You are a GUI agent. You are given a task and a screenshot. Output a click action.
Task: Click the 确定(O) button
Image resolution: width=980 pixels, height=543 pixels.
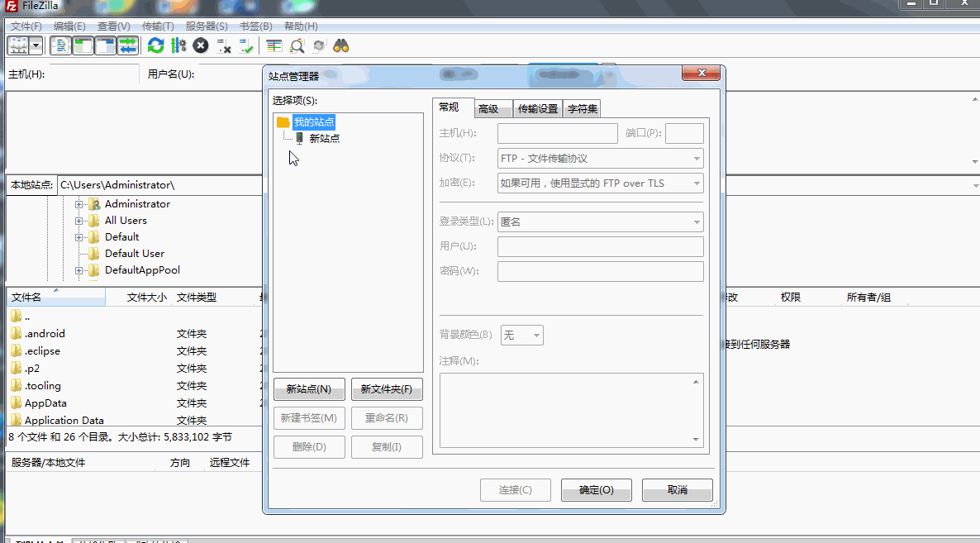point(597,490)
